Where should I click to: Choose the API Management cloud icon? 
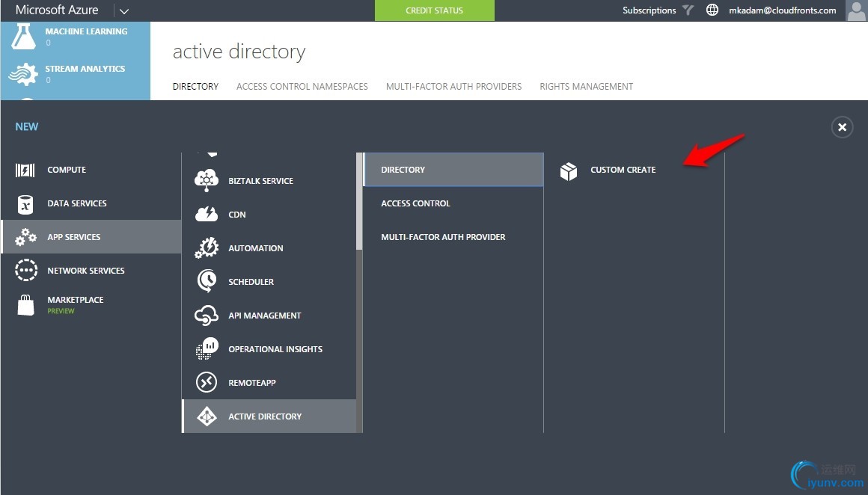(207, 316)
